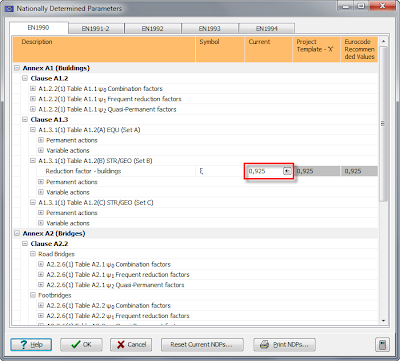Image resolution: width=400 pixels, height=361 pixels.
Task: Switch to the EN1991-2 tab
Action: click(x=96, y=29)
